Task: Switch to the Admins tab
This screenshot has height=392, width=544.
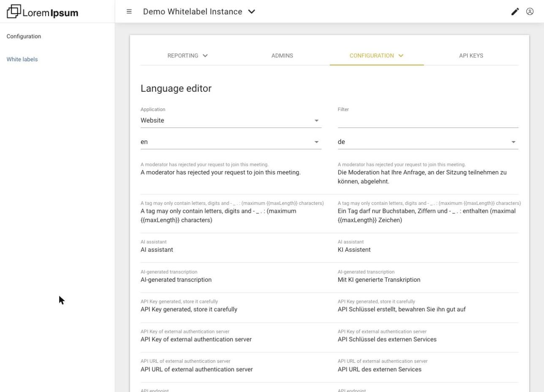Action: [282, 55]
